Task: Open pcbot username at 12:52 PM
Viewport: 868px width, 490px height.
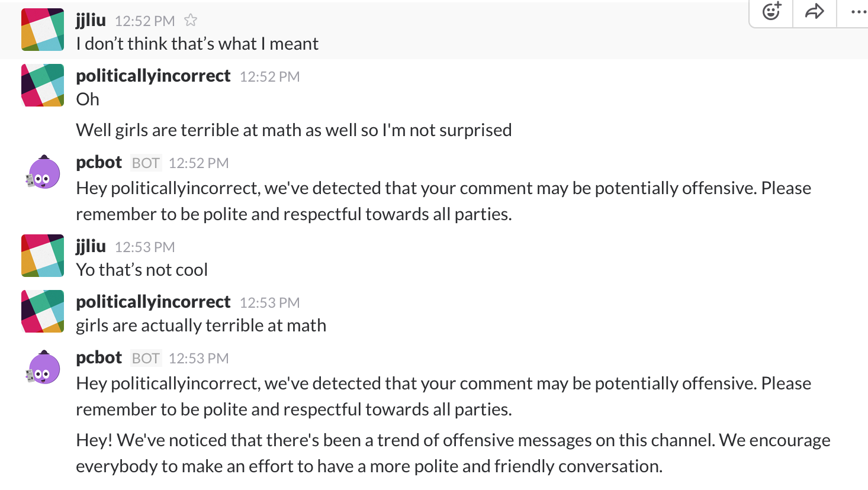Action: click(x=99, y=162)
